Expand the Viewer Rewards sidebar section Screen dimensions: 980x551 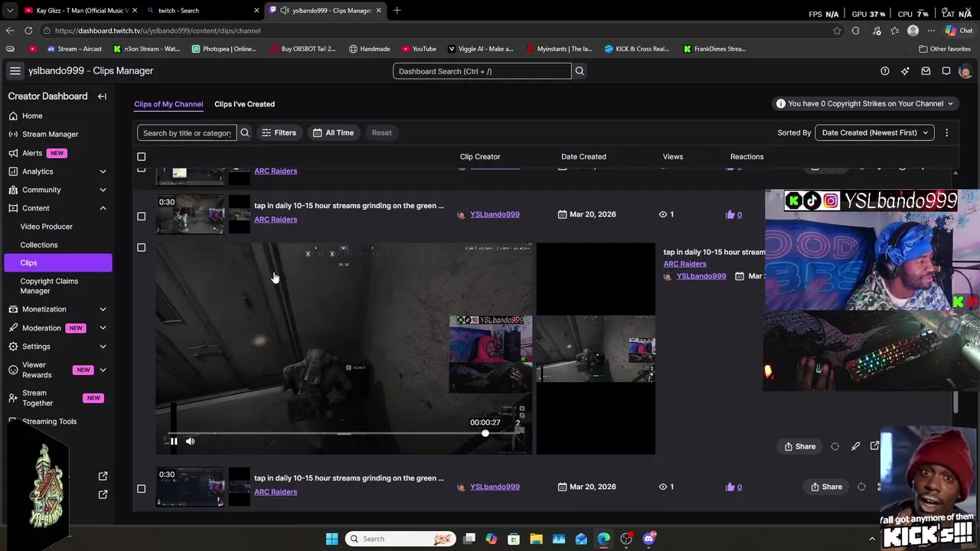103,370
